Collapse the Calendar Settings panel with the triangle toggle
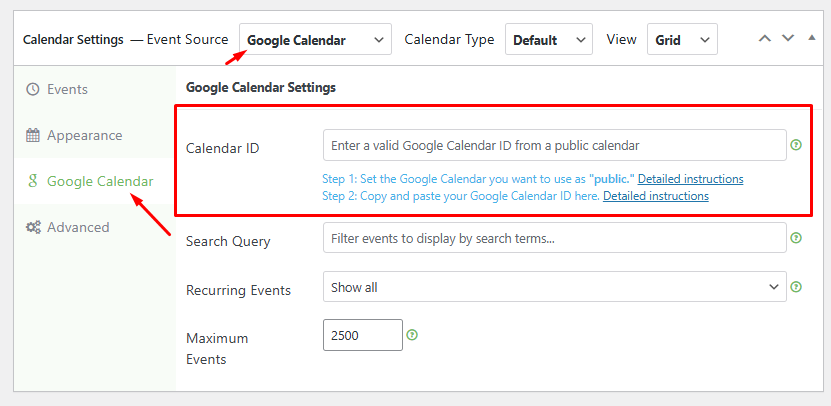831x406 pixels. click(x=811, y=38)
